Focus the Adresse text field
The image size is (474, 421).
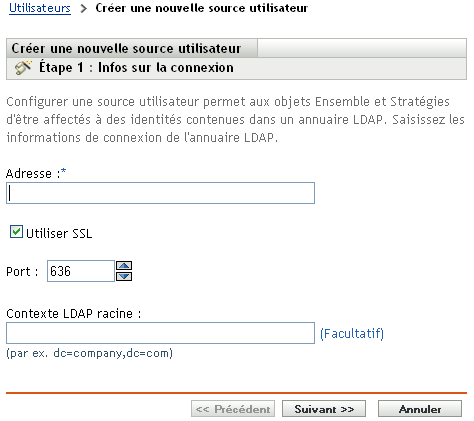click(x=160, y=193)
